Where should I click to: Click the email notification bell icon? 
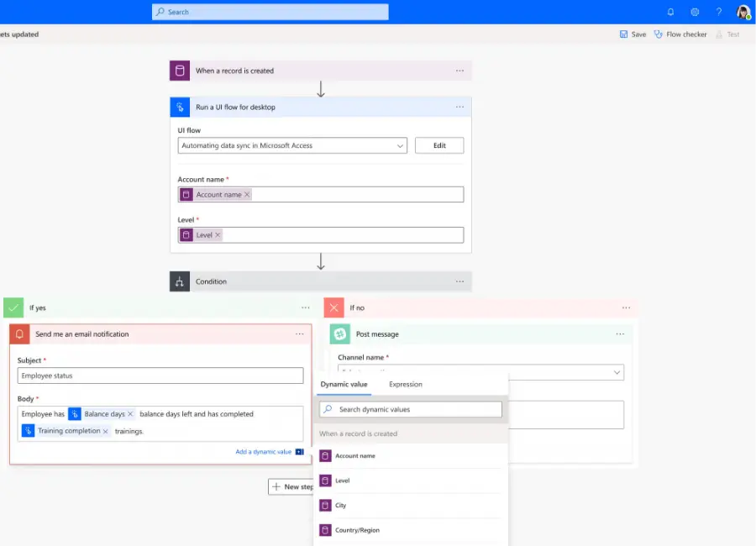pos(20,334)
